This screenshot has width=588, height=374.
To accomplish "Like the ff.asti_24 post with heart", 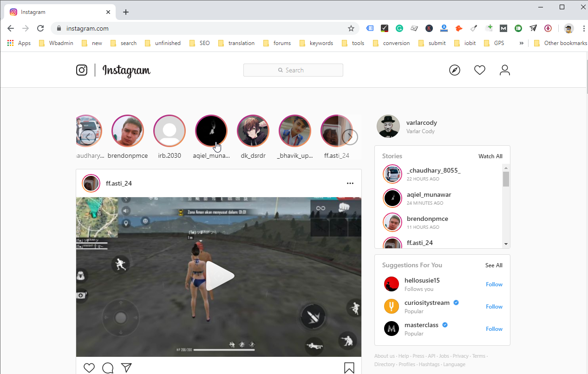I will point(89,368).
